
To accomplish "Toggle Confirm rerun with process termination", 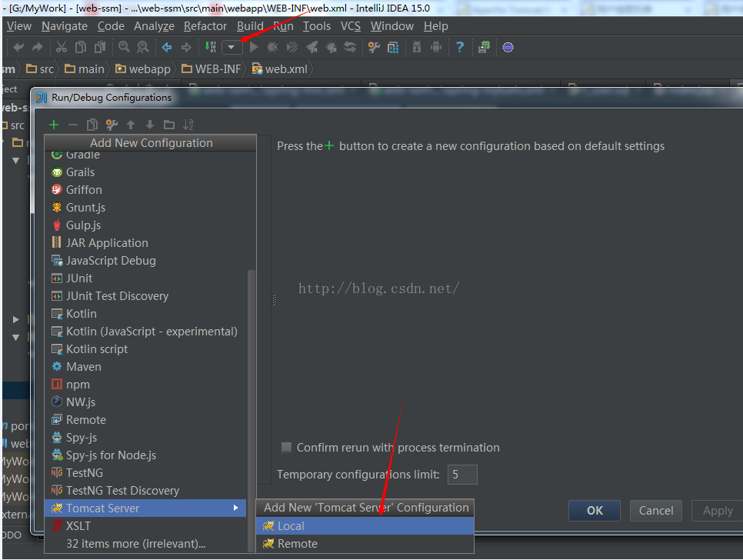I will [x=286, y=447].
